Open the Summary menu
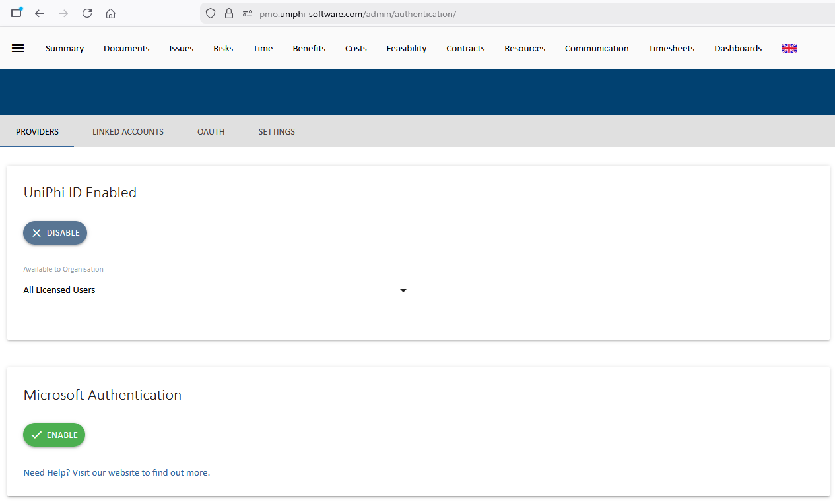Screen dimensions: 835x504 click(x=65, y=48)
